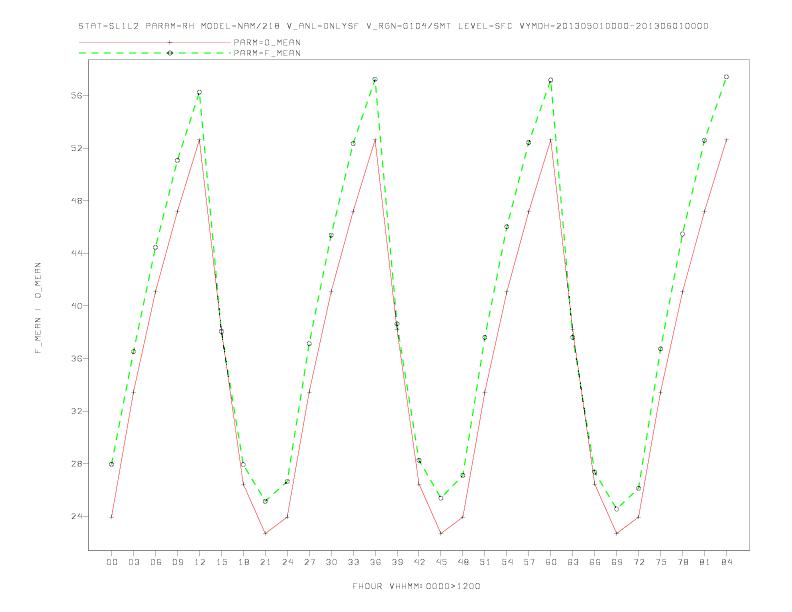792x612 pixels.
Task: Click the F_MEAN circle data point at hour 60
Action: tap(551, 80)
